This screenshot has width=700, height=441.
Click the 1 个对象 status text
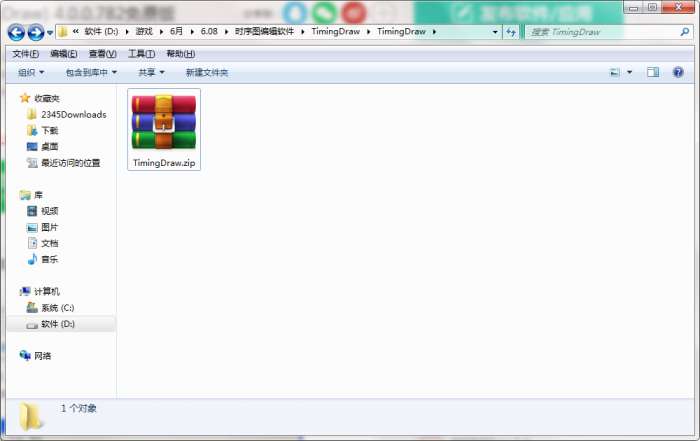(79, 408)
